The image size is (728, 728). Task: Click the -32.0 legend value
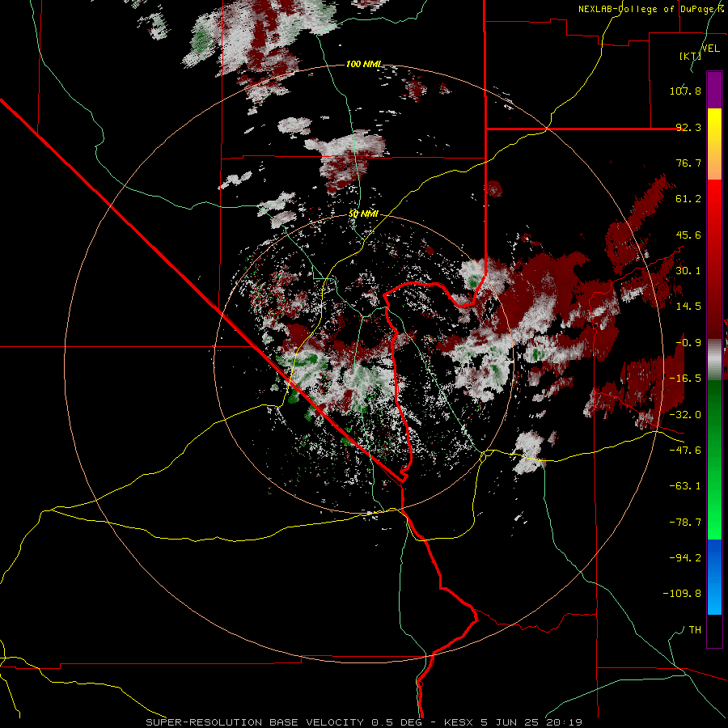coord(685,415)
